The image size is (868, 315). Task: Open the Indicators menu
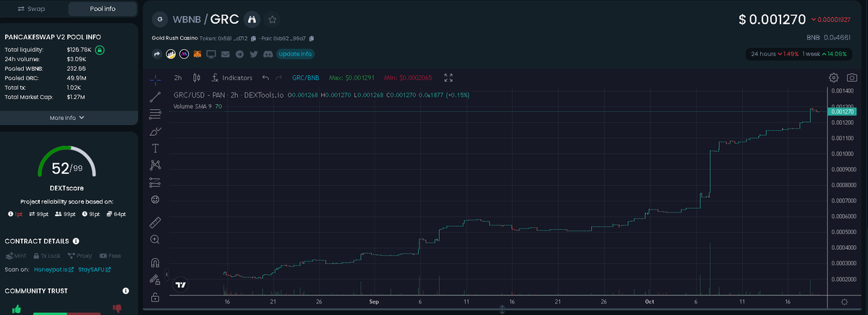point(232,77)
